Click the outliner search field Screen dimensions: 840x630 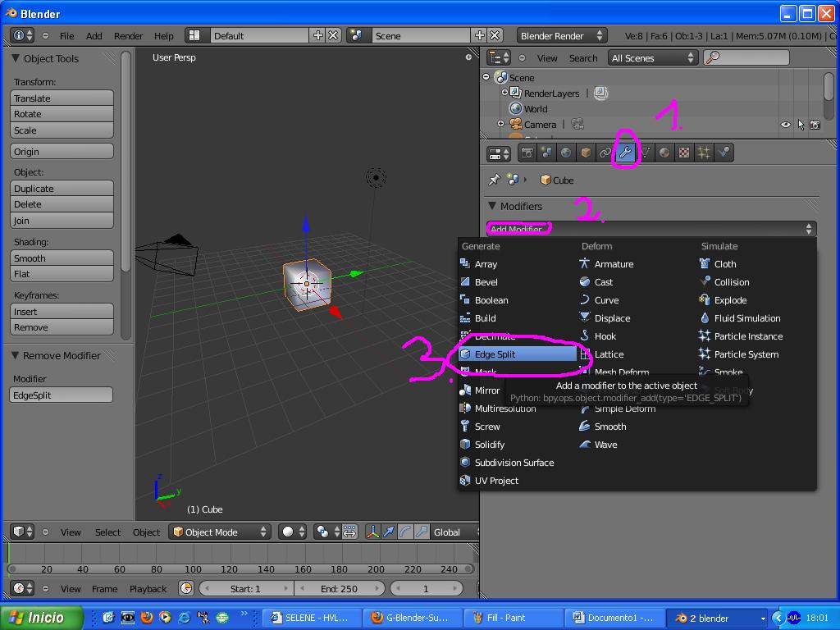(746, 57)
